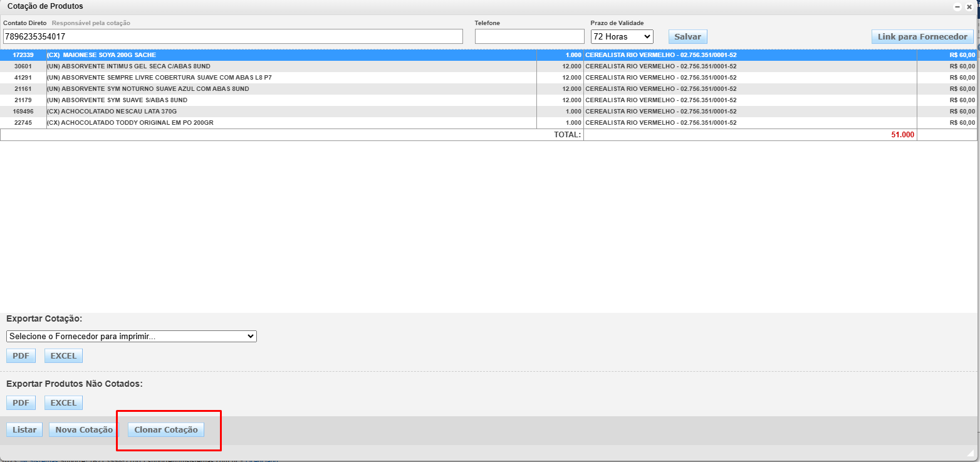The width and height of the screenshot is (980, 462).
Task: Open the Prazo de Validade dropdown
Action: click(622, 37)
